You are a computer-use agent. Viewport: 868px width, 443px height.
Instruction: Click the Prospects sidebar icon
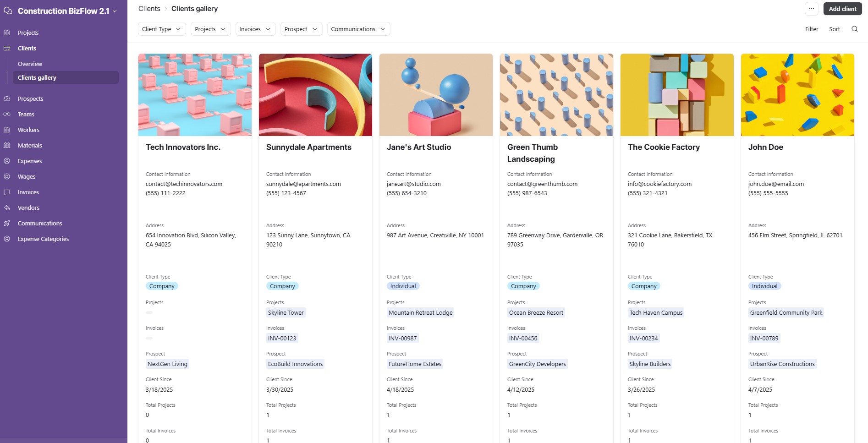[7, 98]
